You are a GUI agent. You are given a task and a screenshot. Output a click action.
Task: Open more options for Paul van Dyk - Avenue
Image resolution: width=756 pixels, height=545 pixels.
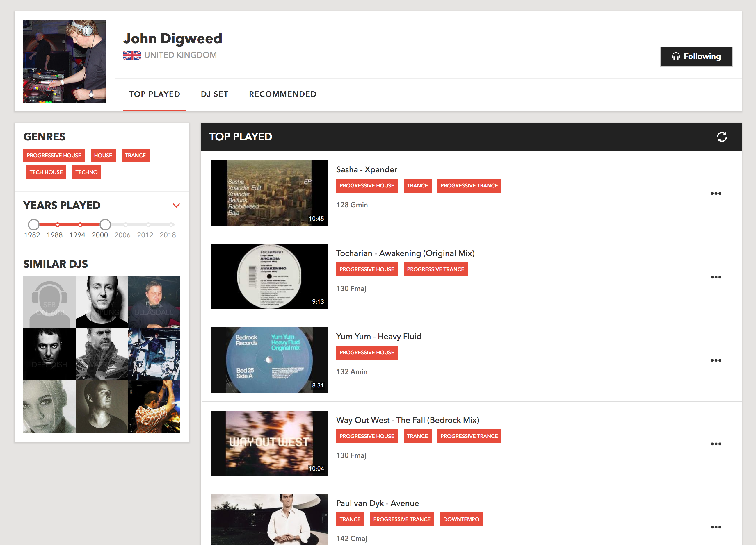coord(716,527)
